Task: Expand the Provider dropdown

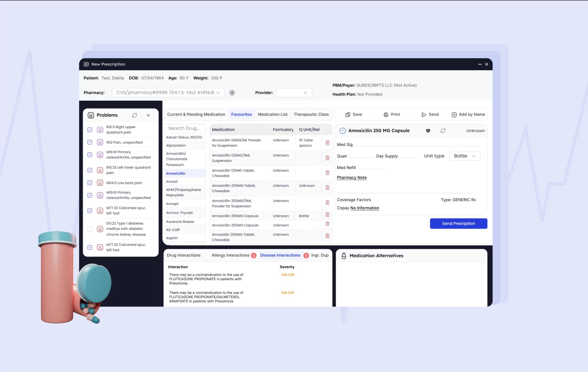Action: [294, 93]
